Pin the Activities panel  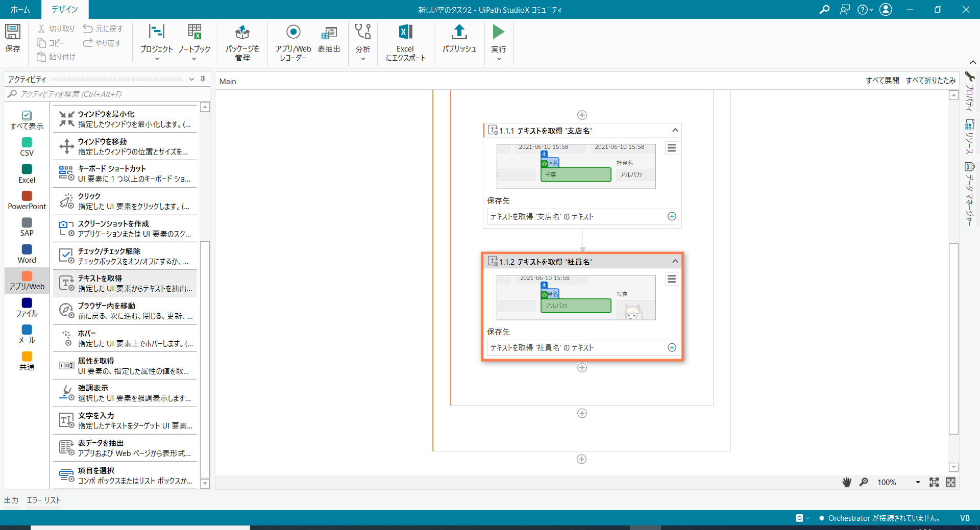pyautogui.click(x=203, y=79)
